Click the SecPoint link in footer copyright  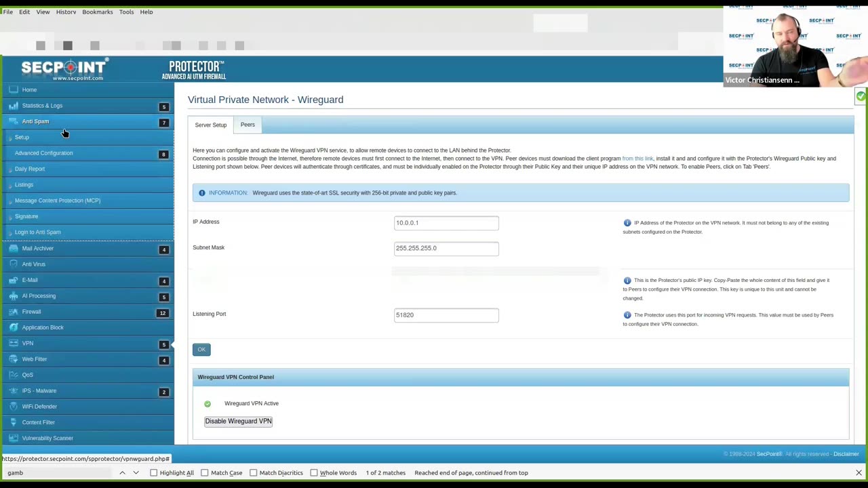769,454
